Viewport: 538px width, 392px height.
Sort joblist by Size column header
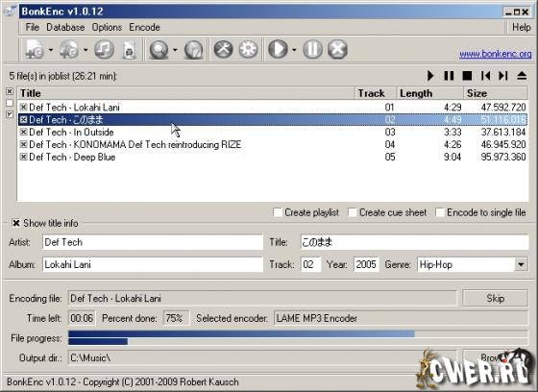tap(496, 93)
